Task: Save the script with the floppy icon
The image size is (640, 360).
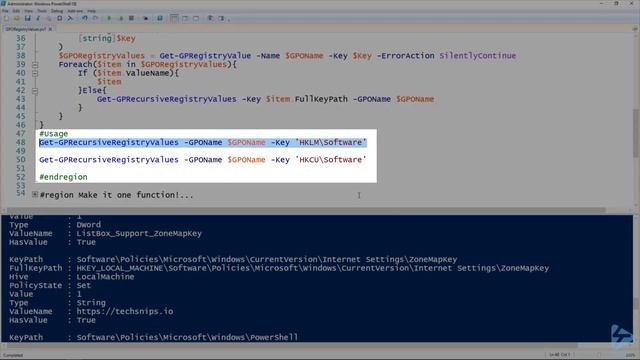Action: coord(28,18)
